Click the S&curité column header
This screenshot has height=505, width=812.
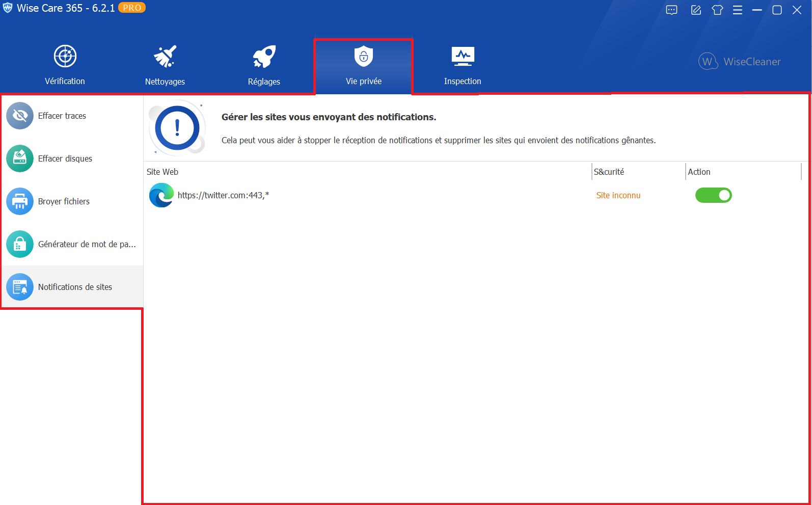click(x=639, y=172)
